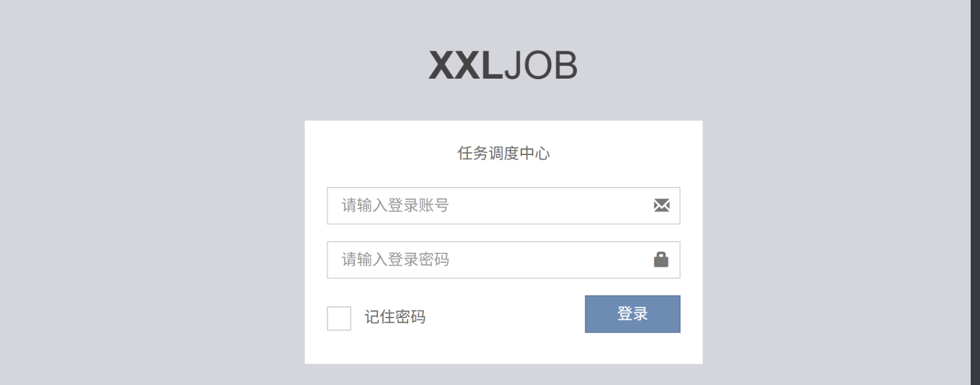Click the JOB part of the logo
The height and width of the screenshot is (385, 980).
tap(541, 65)
